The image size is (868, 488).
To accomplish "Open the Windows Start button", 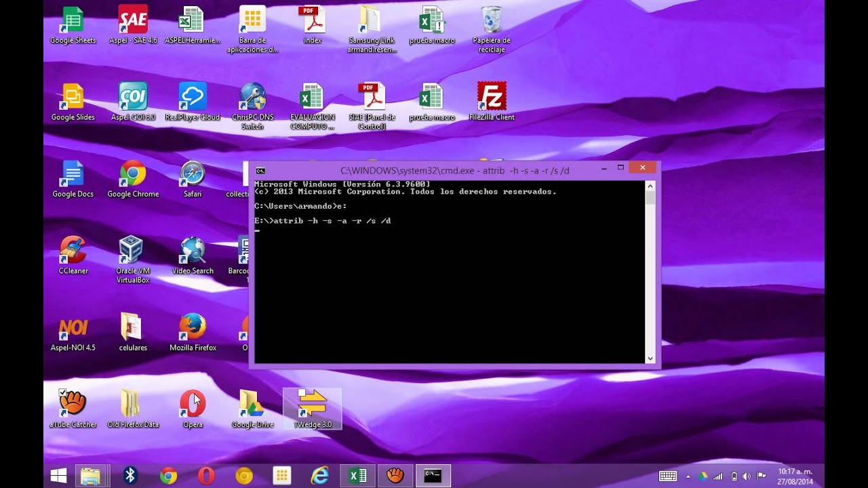I will (58, 476).
